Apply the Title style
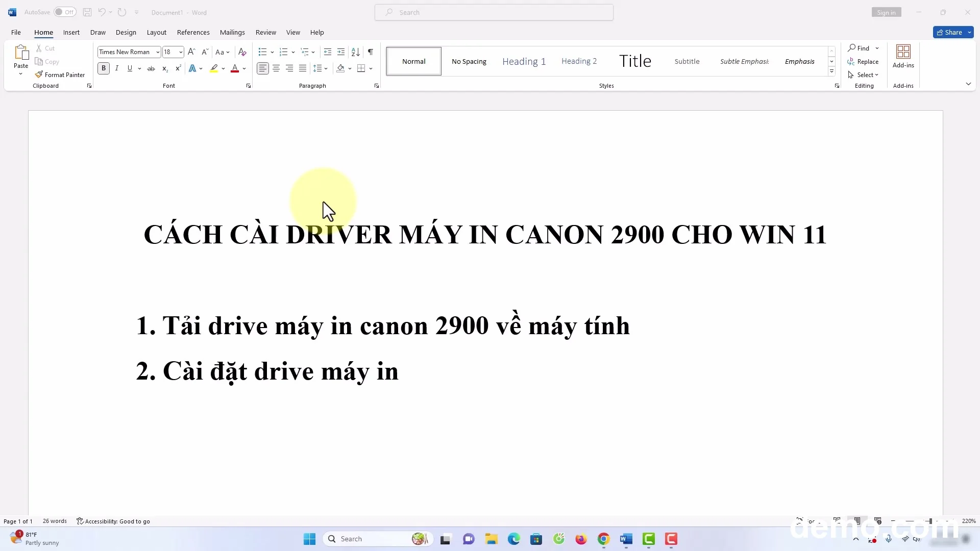Image resolution: width=980 pixels, height=551 pixels. coord(635,61)
